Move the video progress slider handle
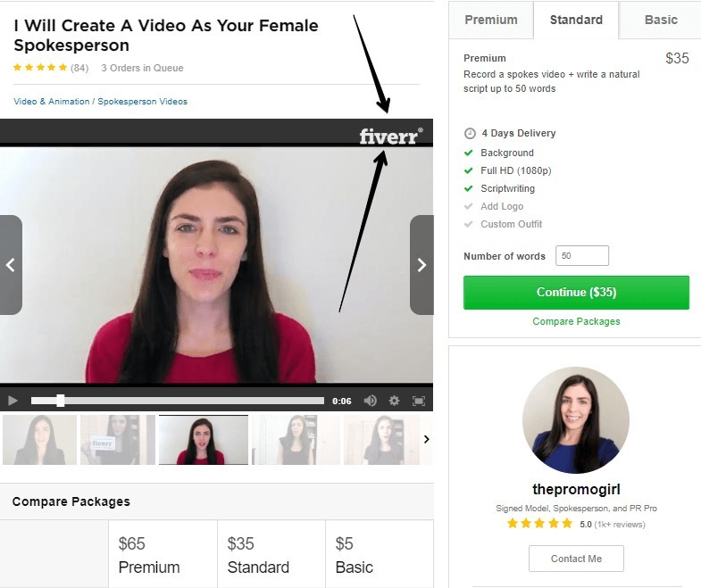The height and width of the screenshot is (588, 701). click(61, 401)
